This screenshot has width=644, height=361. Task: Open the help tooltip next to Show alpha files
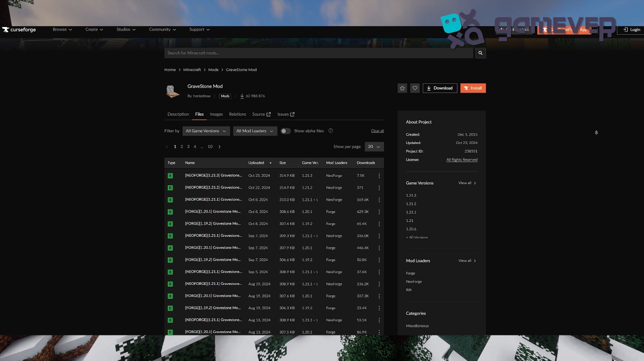(331, 131)
